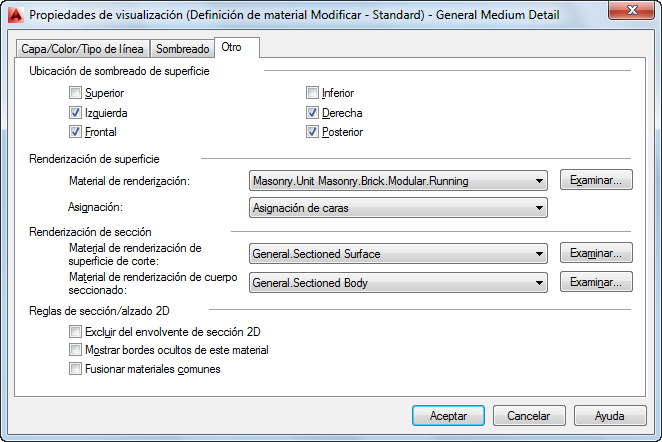Enable the Inferior checkbox

[313, 94]
